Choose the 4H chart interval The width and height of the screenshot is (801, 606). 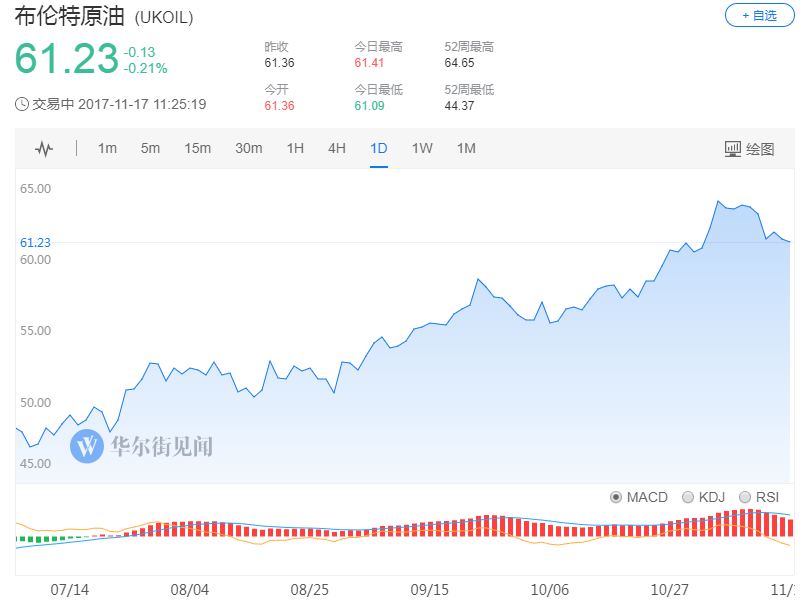click(x=337, y=149)
